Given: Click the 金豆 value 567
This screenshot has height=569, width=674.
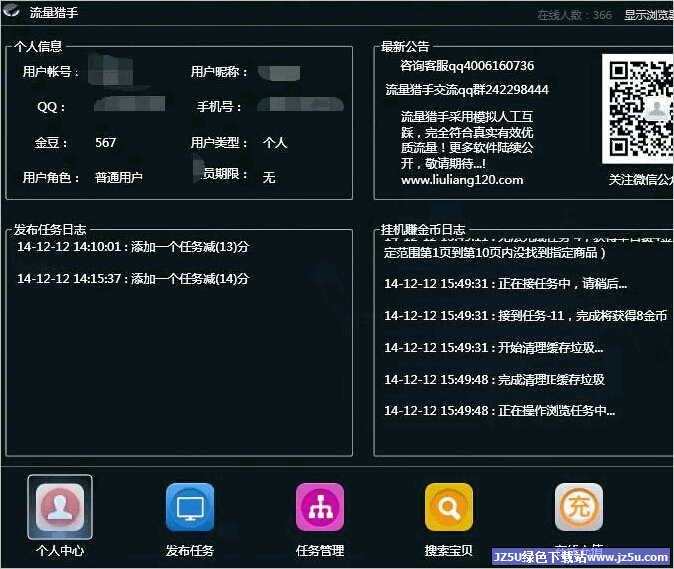Looking at the screenshot, I should coord(105,142).
